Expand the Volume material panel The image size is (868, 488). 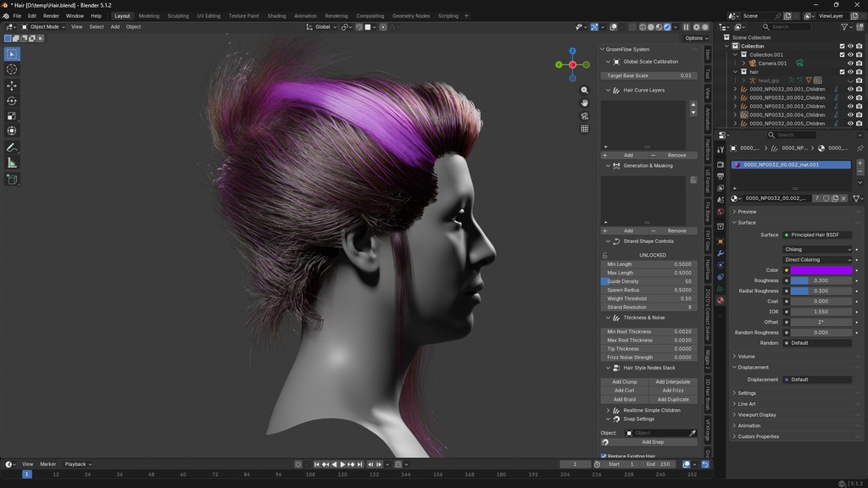click(746, 357)
